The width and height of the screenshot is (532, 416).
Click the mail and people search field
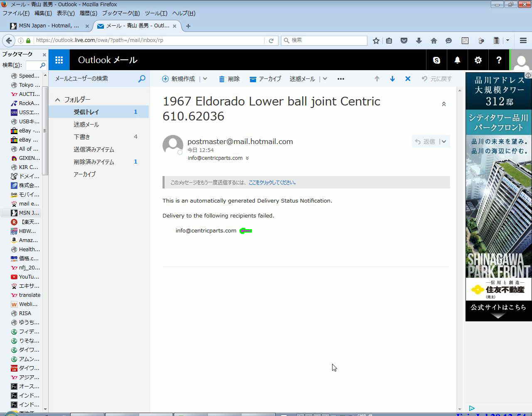[96, 78]
